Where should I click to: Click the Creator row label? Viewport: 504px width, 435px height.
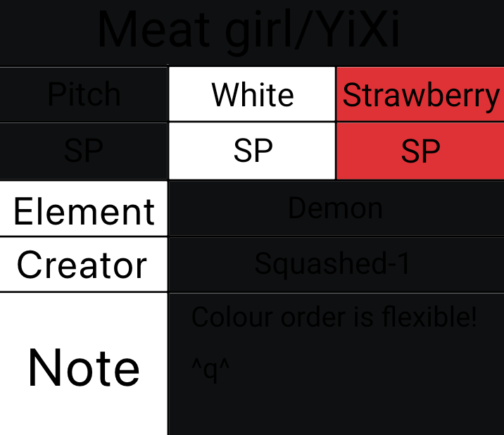tap(82, 265)
